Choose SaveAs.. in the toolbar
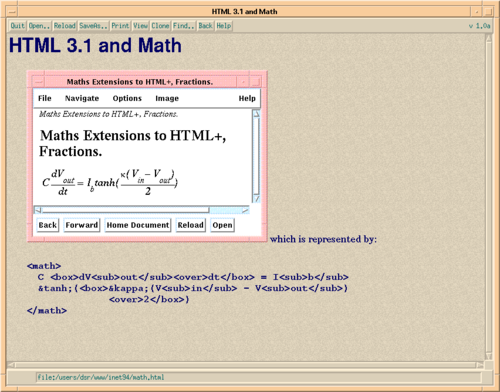Image resolution: width=500 pixels, height=392 pixels. (x=93, y=26)
